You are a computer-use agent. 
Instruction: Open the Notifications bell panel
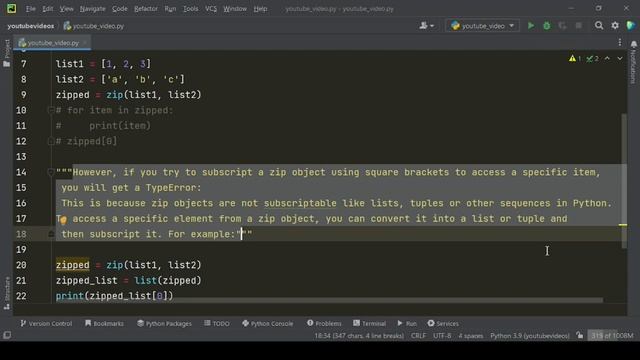click(x=633, y=44)
